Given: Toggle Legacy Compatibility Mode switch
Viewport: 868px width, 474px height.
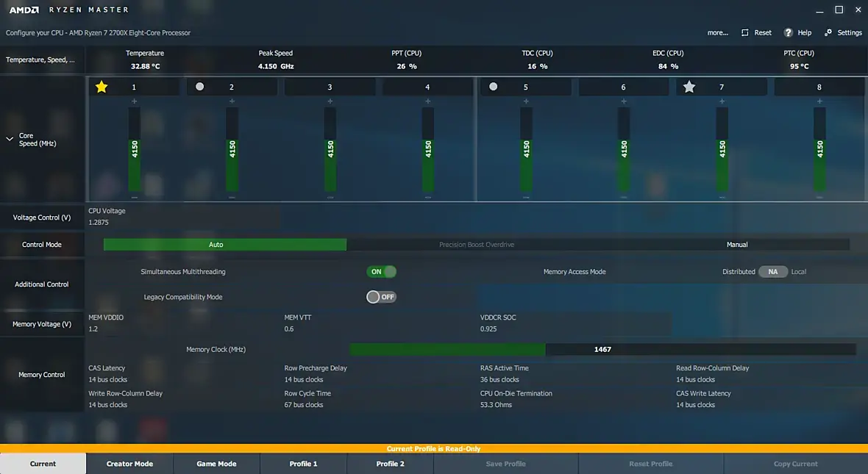Looking at the screenshot, I should pyautogui.click(x=382, y=297).
